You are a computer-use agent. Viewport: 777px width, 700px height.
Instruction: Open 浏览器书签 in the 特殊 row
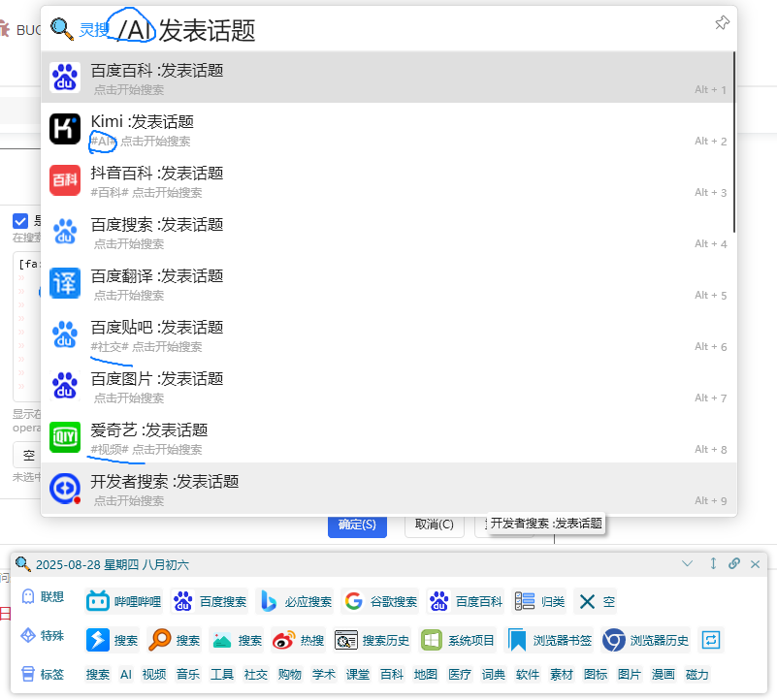coord(549,640)
